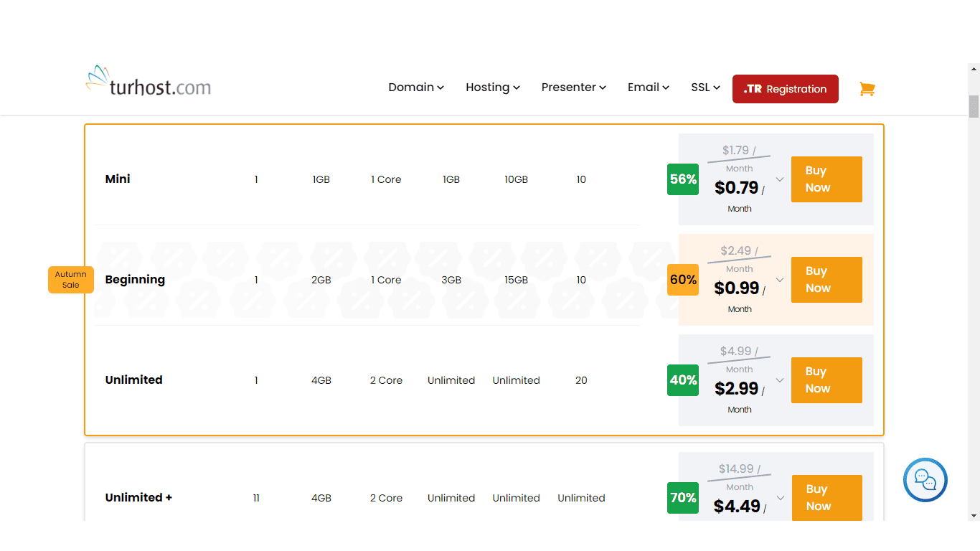Click the 3GB value in Beginning row

coord(451,280)
